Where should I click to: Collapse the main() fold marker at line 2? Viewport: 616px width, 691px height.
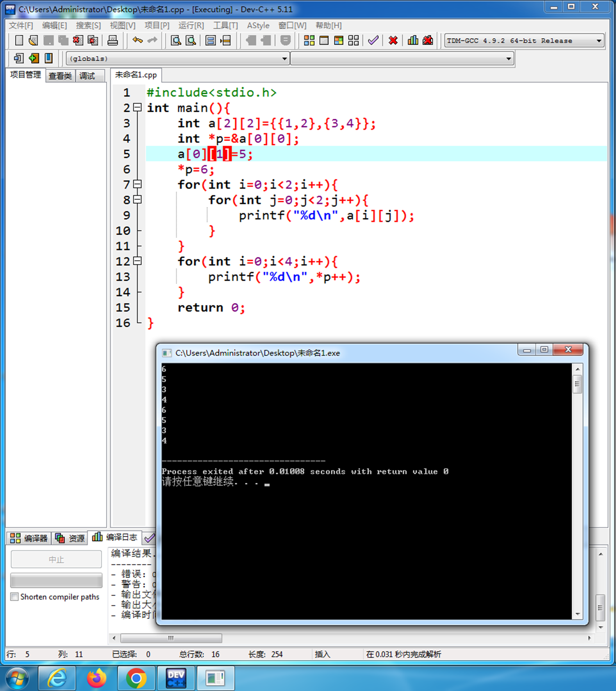138,107
